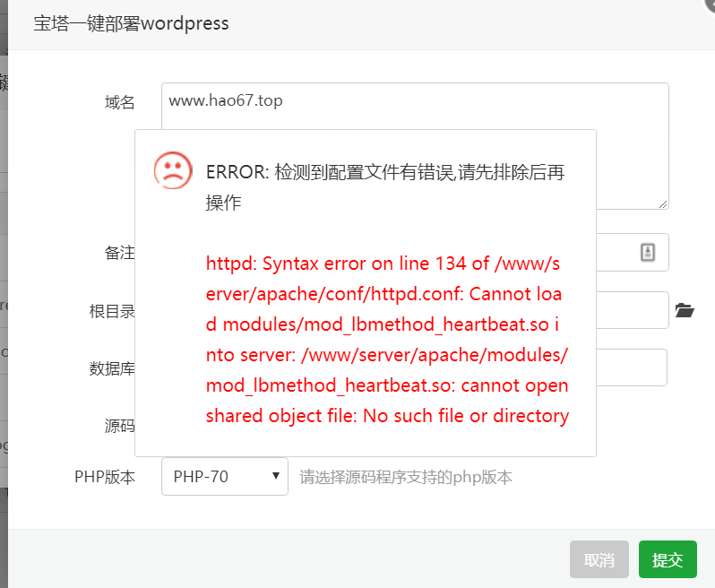
Task: Click the 请选择源码程序支持的php版本 hint text
Action: (x=406, y=477)
